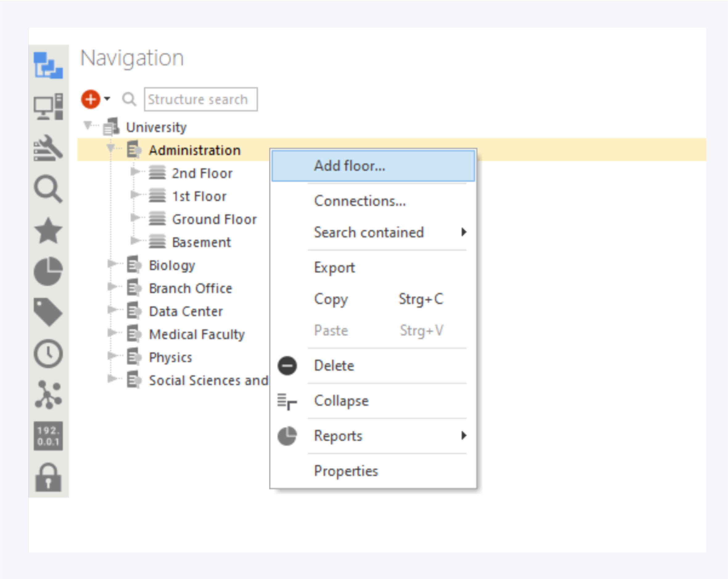
Task: Open the IP address 192.0.0.1 sidebar icon
Action: [x=48, y=436]
